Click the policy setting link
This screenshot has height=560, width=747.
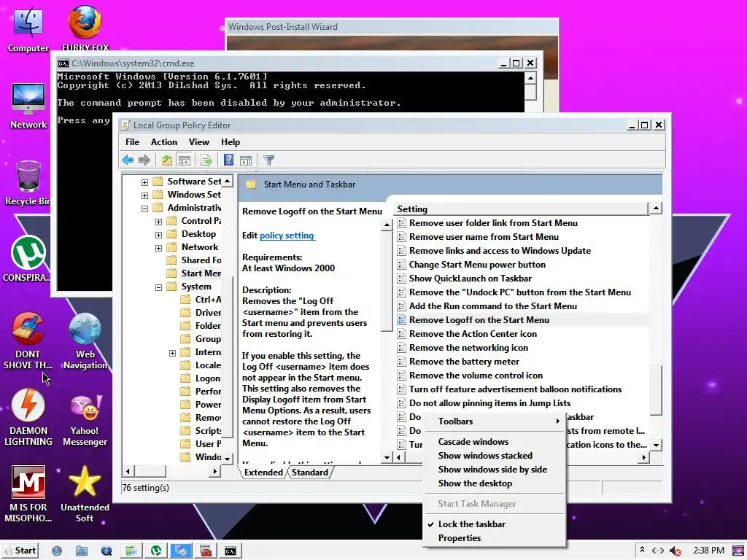(x=286, y=236)
